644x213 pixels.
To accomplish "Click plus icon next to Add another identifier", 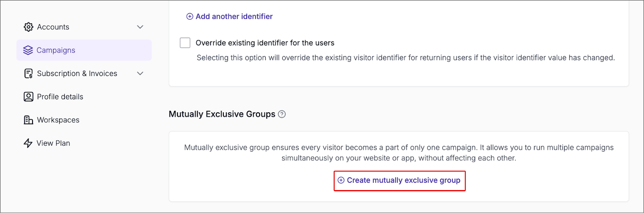I will pyautogui.click(x=190, y=16).
